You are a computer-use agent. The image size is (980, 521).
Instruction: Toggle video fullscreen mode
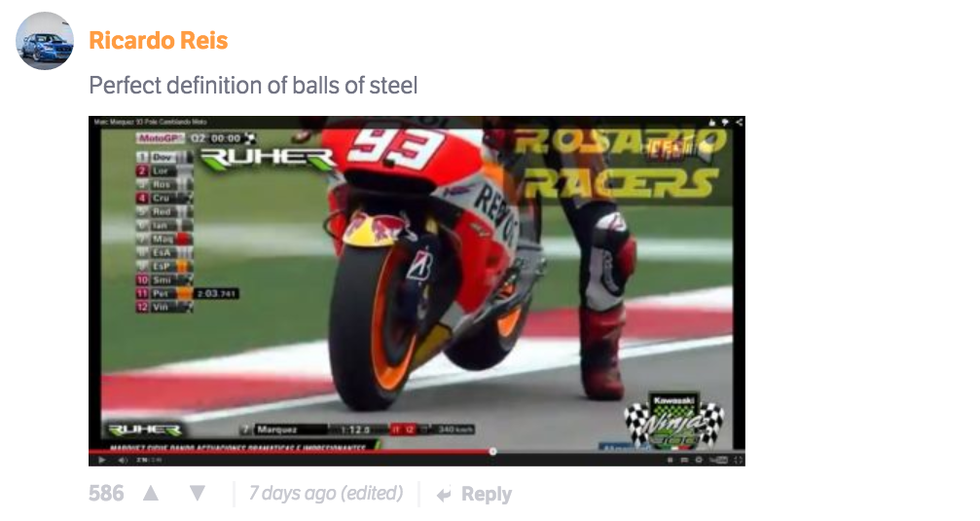[x=738, y=460]
